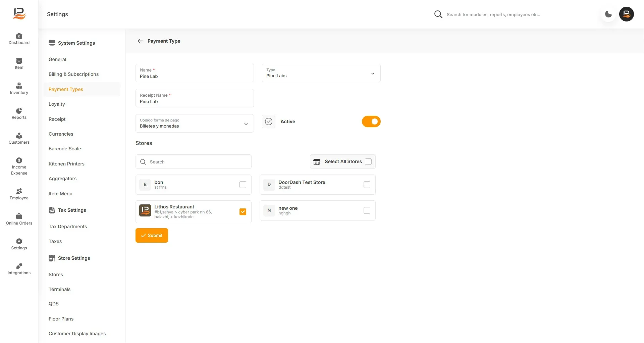Toggle dark mode moon icon

tap(608, 14)
